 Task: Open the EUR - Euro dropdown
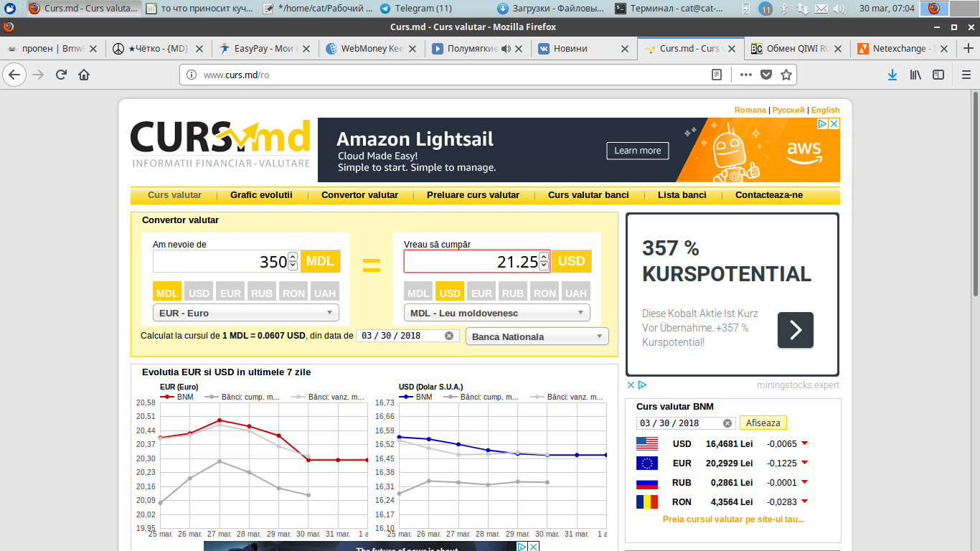[246, 313]
